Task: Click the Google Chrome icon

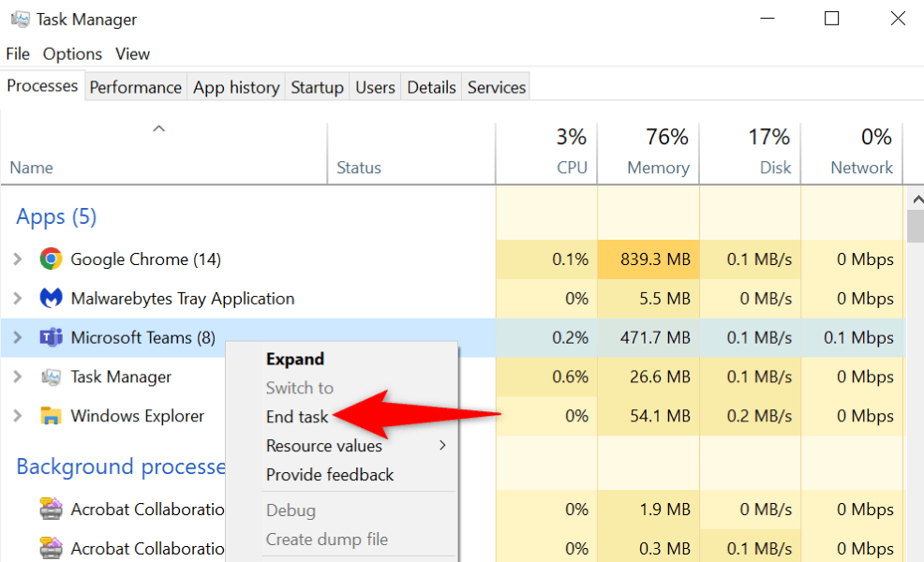Action: [x=51, y=259]
